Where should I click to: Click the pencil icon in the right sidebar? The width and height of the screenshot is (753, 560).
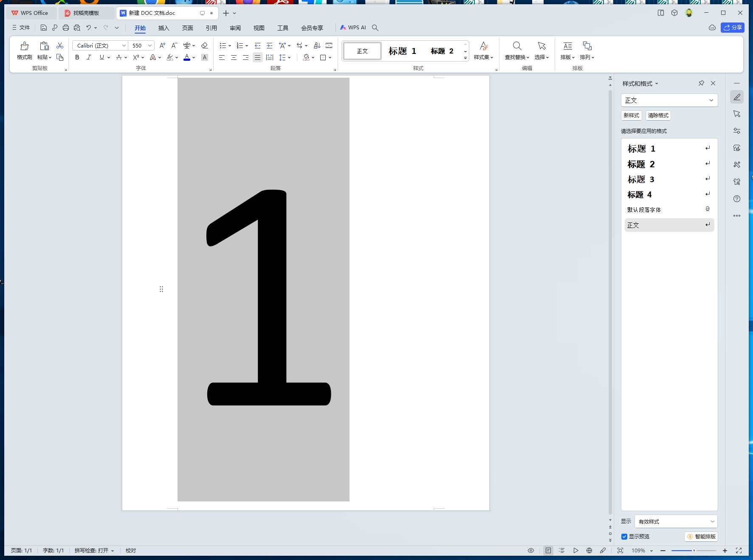(x=737, y=97)
